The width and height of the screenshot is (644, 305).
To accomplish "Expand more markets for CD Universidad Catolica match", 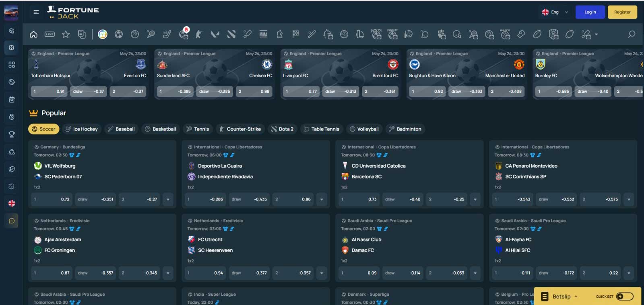I will 475,199.
